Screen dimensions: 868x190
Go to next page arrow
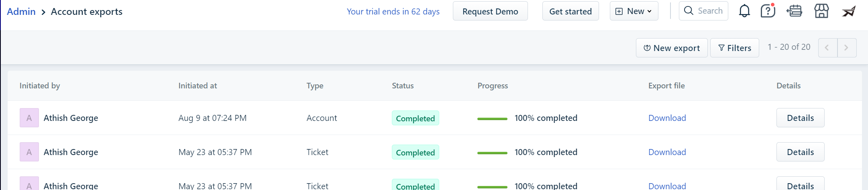pyautogui.click(x=847, y=48)
